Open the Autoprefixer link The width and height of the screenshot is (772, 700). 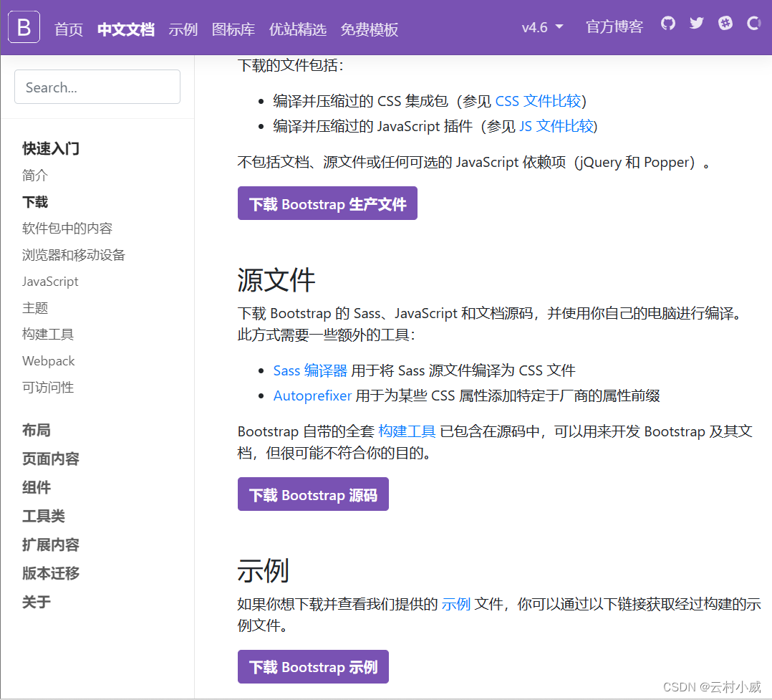(x=312, y=395)
